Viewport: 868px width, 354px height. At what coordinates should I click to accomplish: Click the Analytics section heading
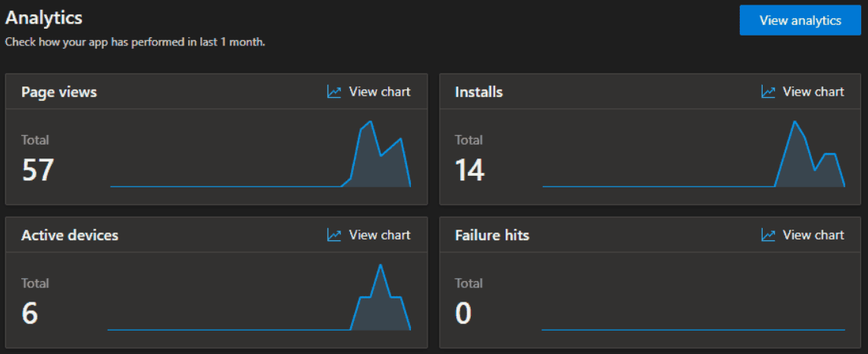[44, 17]
